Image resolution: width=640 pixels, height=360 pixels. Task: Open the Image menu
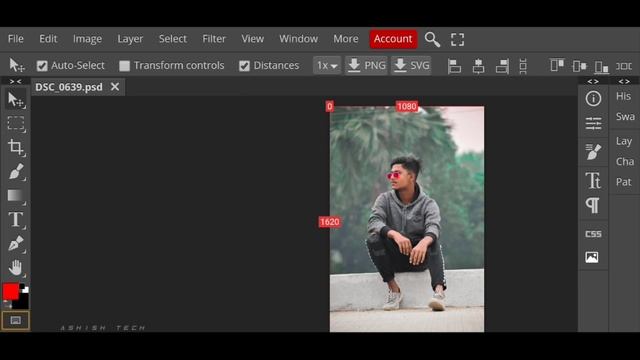tap(87, 39)
